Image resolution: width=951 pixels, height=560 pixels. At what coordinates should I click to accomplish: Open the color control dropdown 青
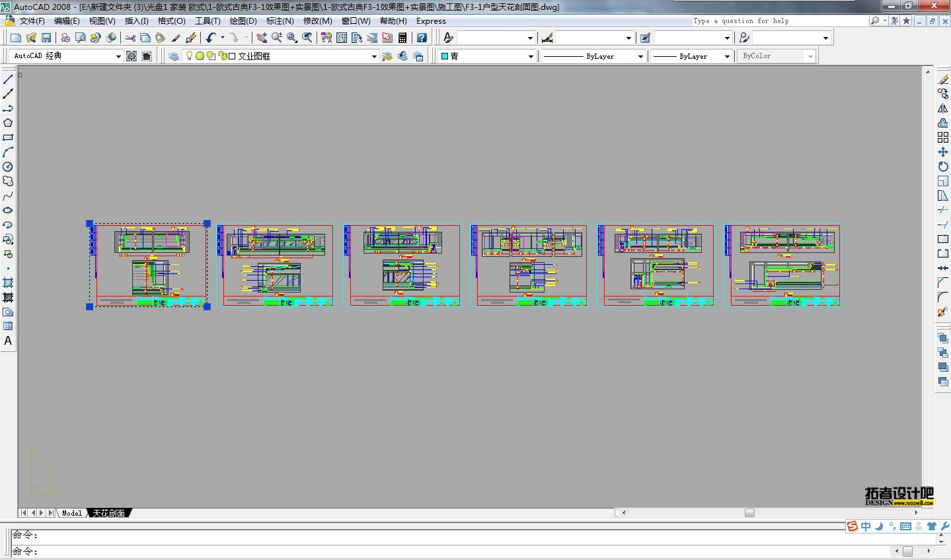click(487, 56)
